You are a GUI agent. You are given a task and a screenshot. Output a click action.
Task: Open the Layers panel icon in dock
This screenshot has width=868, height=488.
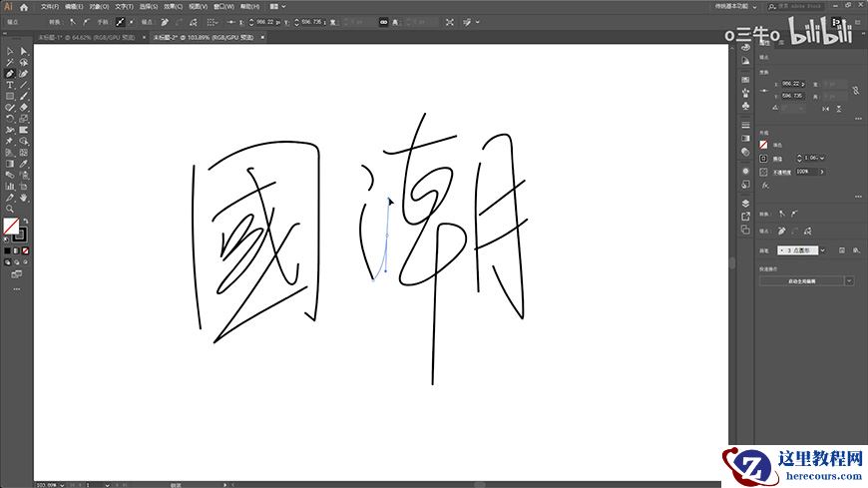745,204
